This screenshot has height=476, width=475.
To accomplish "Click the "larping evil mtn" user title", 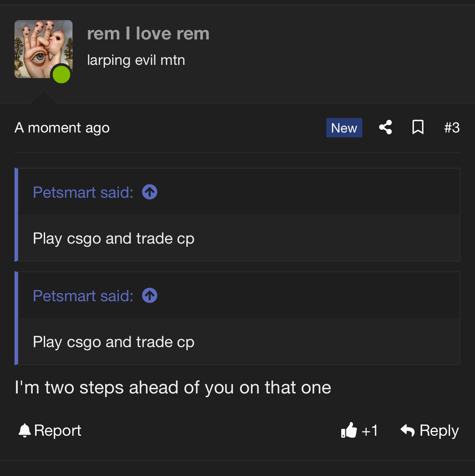I will [136, 60].
